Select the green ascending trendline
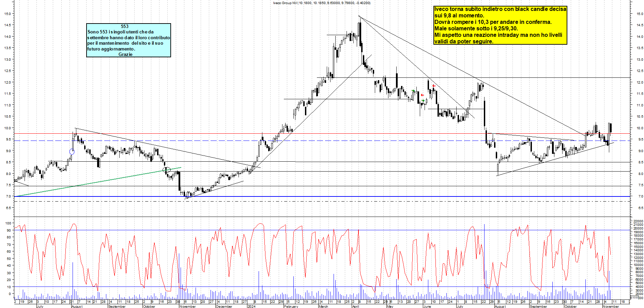The height and width of the screenshot is (308, 644). pos(98,182)
